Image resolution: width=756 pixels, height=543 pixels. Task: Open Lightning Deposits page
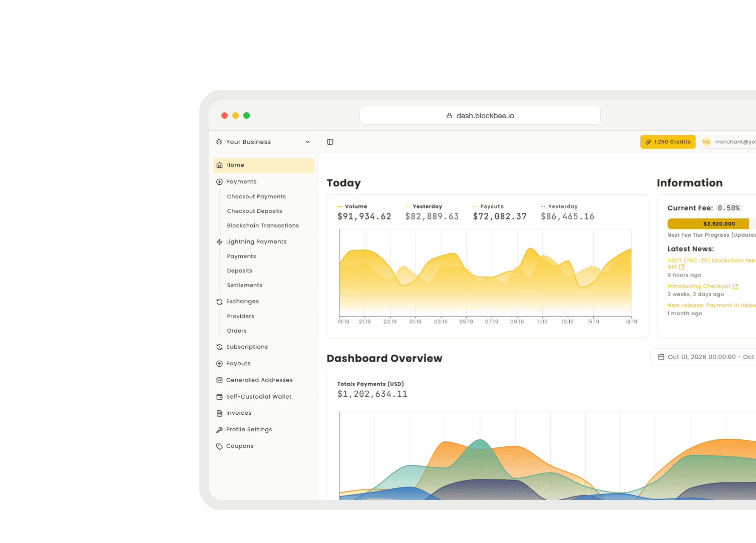click(x=239, y=271)
